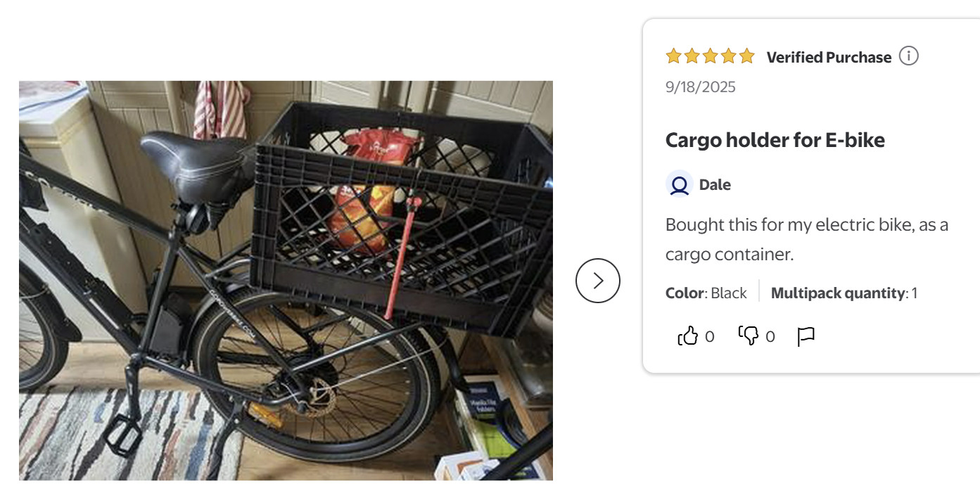The width and height of the screenshot is (980, 491).
Task: Open the Verified Purchase info icon
Action: point(909,56)
